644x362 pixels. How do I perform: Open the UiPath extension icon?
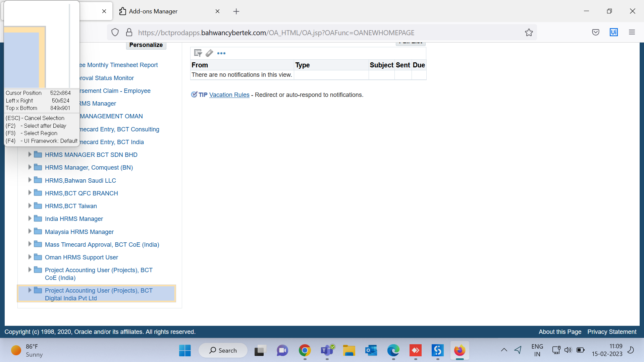[x=613, y=32]
